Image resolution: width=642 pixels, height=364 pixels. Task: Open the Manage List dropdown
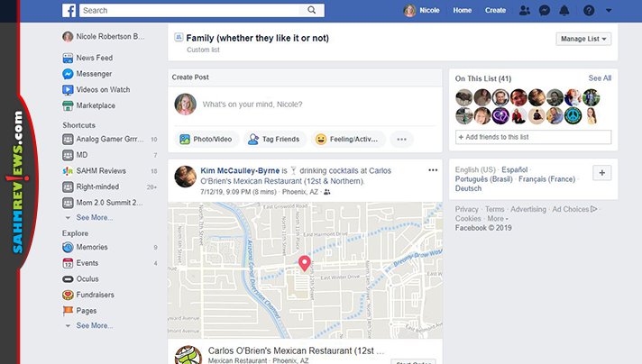pos(583,39)
